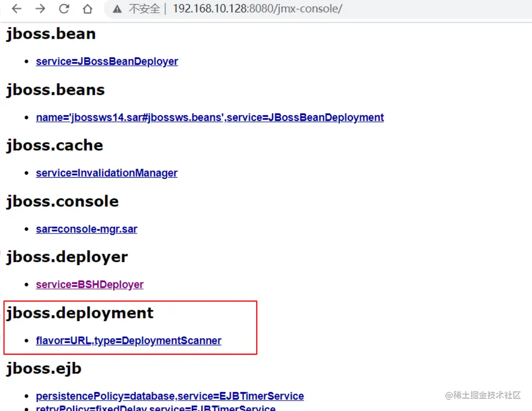Click the jboss.deployment heading

pyautogui.click(x=80, y=313)
